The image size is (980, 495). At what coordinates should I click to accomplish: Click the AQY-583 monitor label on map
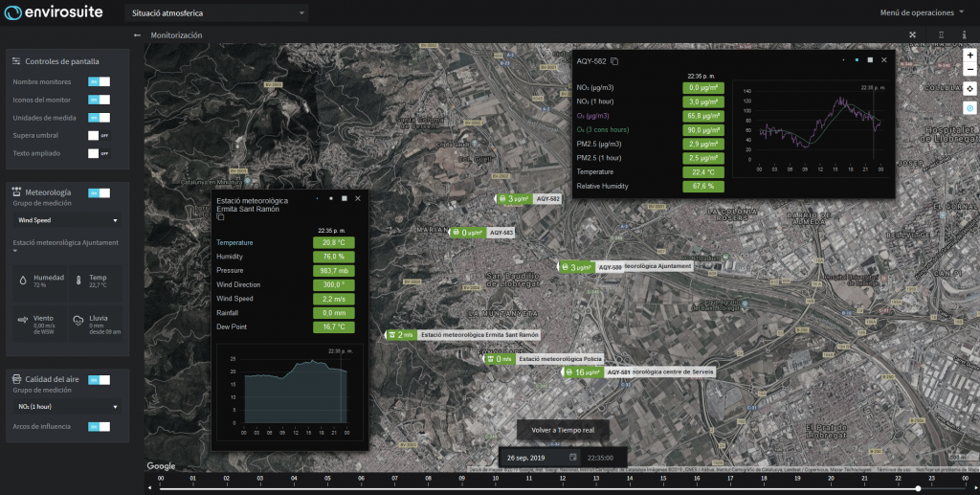[501, 233]
